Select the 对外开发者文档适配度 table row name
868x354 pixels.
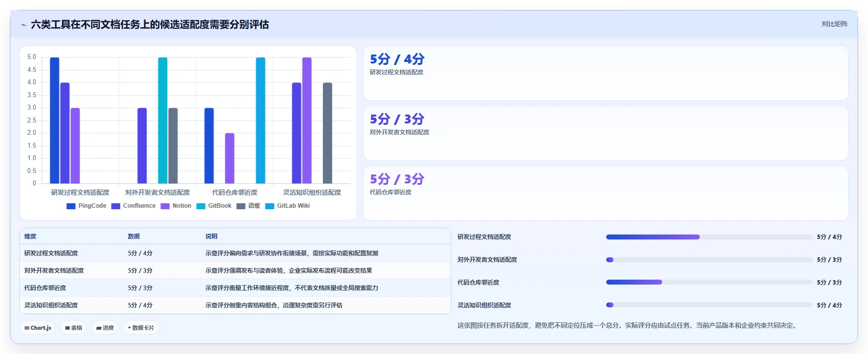54,271
